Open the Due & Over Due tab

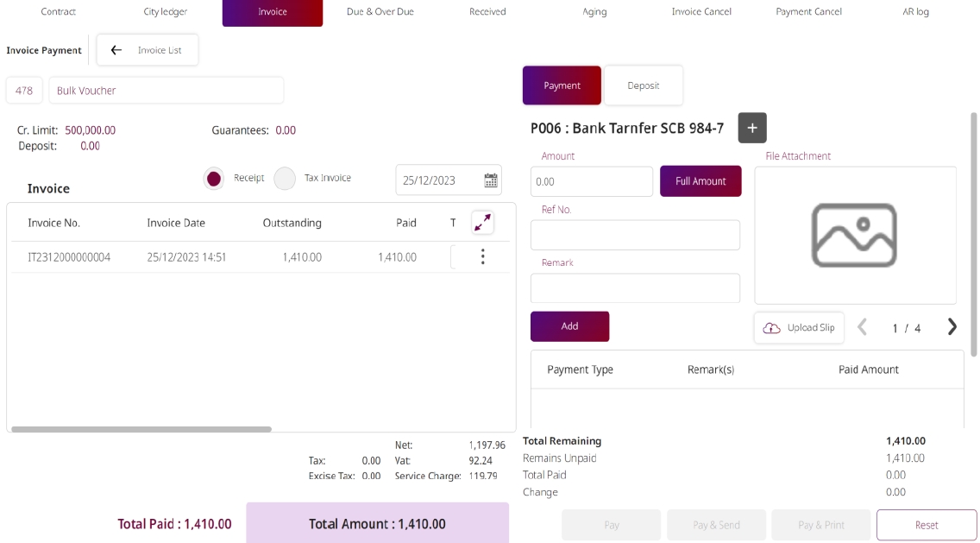380,12
